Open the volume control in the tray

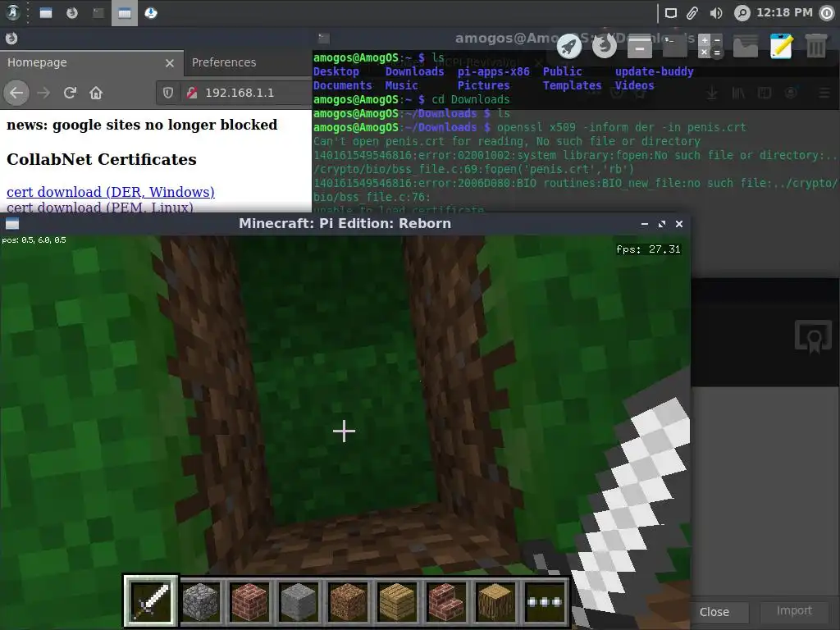tap(715, 13)
